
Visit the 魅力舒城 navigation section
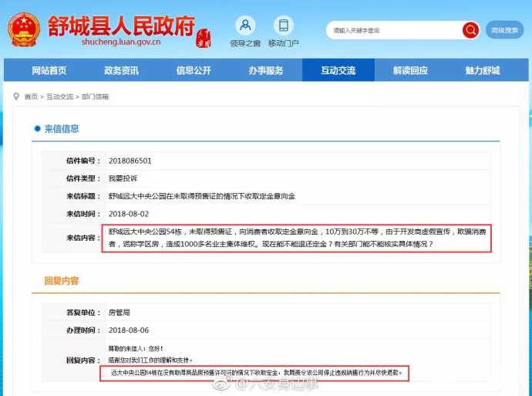(483, 70)
